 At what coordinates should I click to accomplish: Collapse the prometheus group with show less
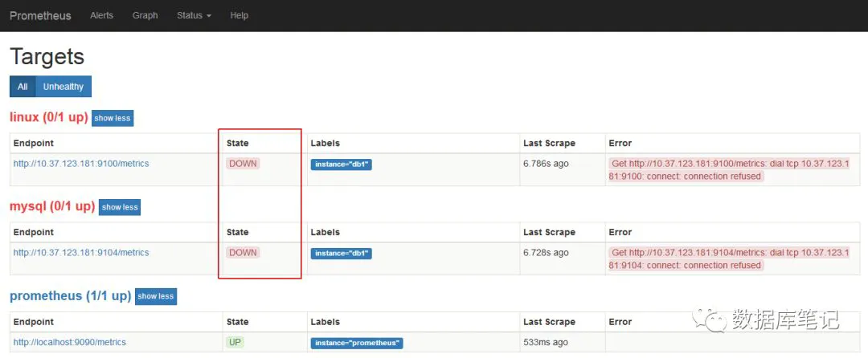pos(156,296)
